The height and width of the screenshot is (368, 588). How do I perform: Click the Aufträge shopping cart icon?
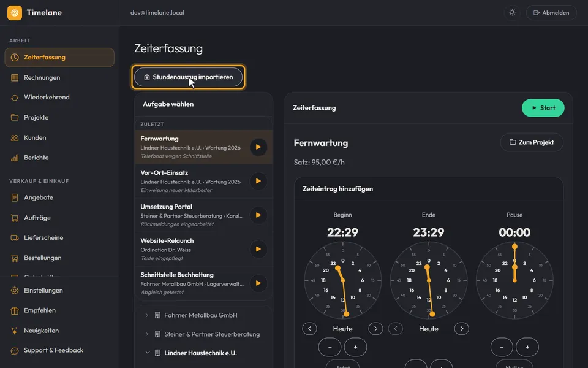coord(15,218)
